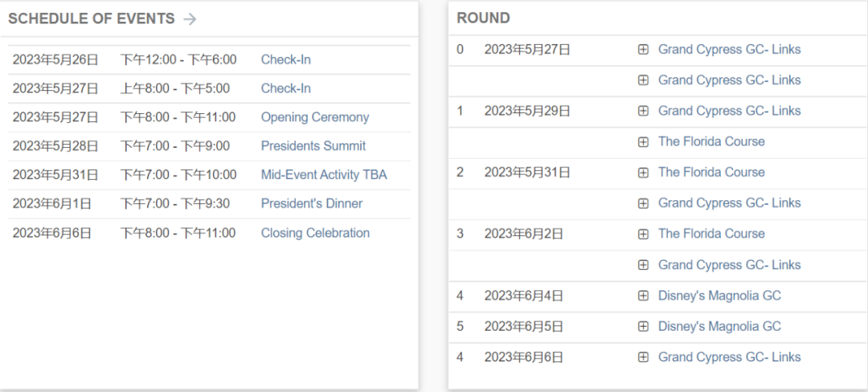Image resolution: width=868 pixels, height=392 pixels.
Task: Click plus icon for round 3 Grand Cypress
Action: 643,265
